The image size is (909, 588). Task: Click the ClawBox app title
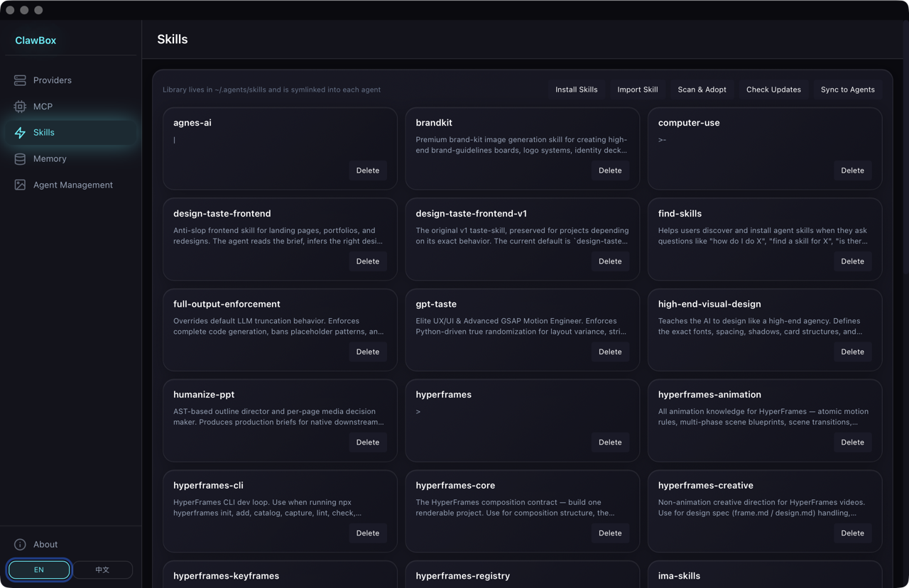pos(36,40)
